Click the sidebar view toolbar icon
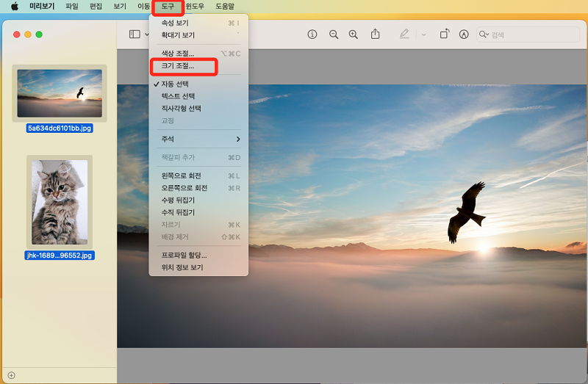This screenshot has height=384, width=588. point(134,35)
